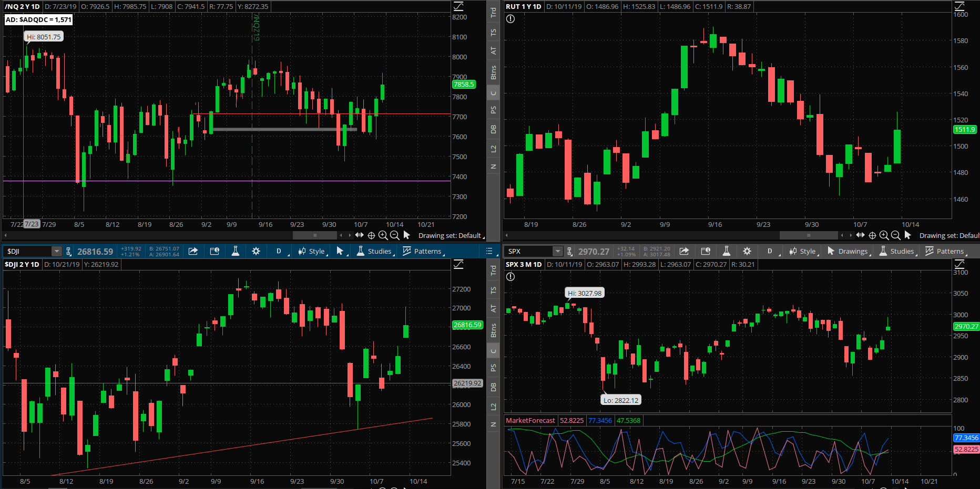Open chart settings gear in $DJI toolbar
This screenshot has width=980, height=489.
click(256, 251)
